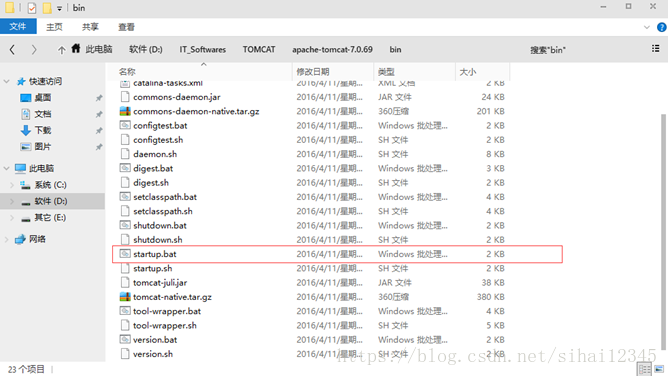Click the tool-wrapper.bat file icon
The height and width of the screenshot is (376, 668).
coord(125,311)
